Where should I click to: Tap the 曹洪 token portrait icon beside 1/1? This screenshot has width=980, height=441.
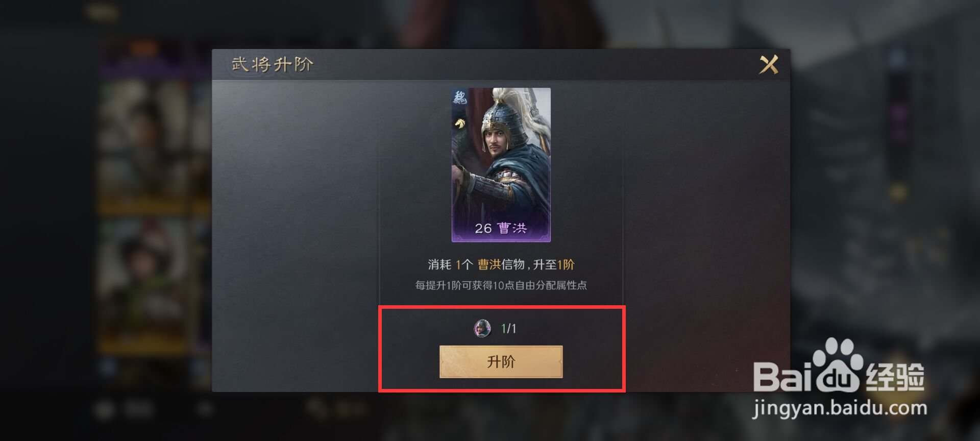pyautogui.click(x=482, y=328)
